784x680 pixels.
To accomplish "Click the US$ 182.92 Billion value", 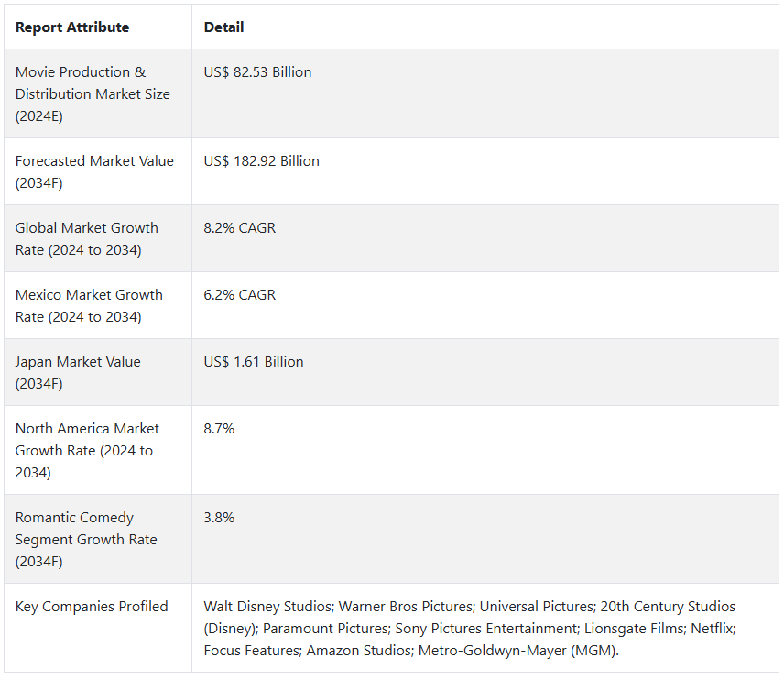I will (261, 161).
